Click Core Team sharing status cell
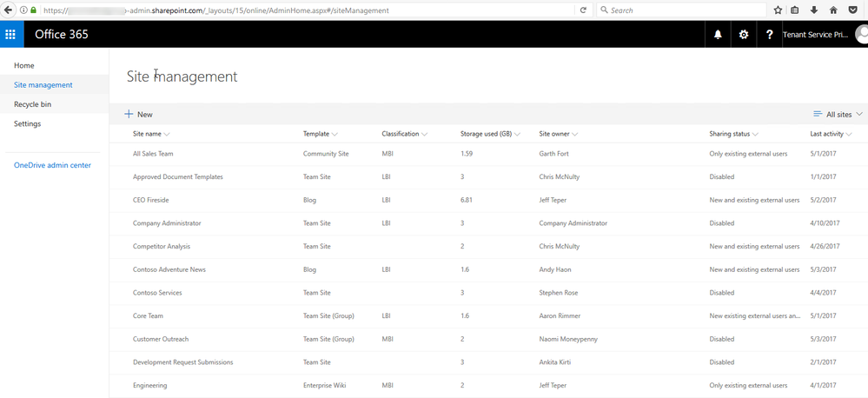868x398 pixels. point(755,315)
